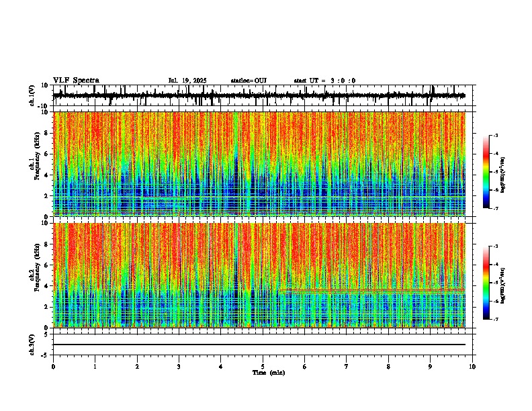Click time axis tick label 6
Viewport: 532px width, 411px height.
click(305, 367)
